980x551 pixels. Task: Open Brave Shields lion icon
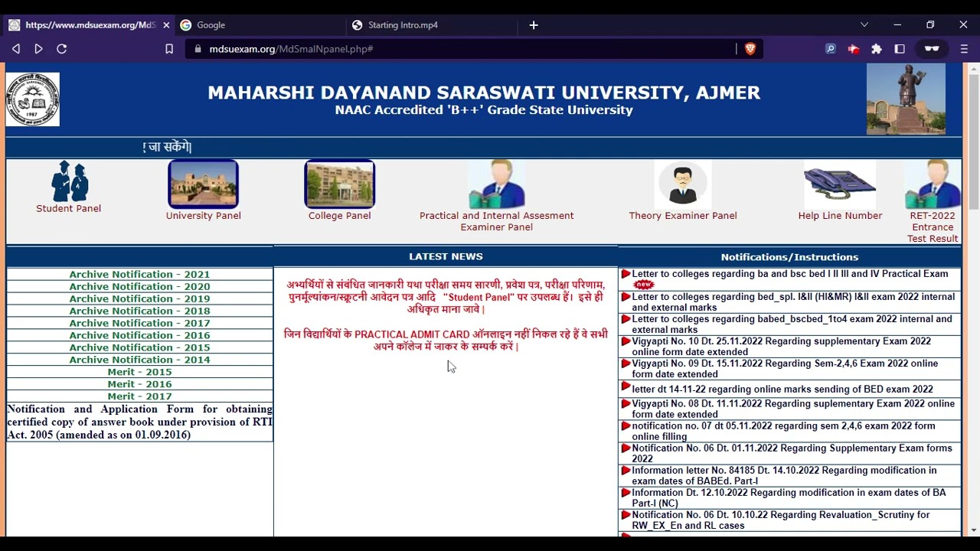tap(750, 49)
